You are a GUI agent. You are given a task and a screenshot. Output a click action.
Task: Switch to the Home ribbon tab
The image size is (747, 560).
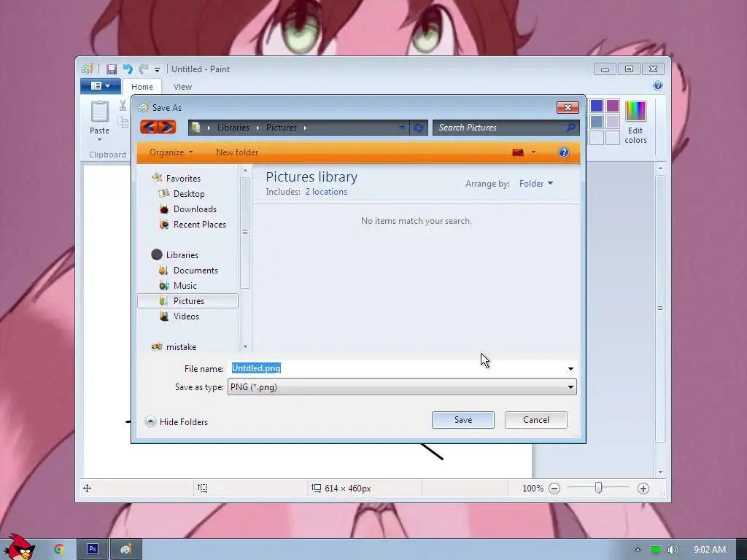coord(142,87)
